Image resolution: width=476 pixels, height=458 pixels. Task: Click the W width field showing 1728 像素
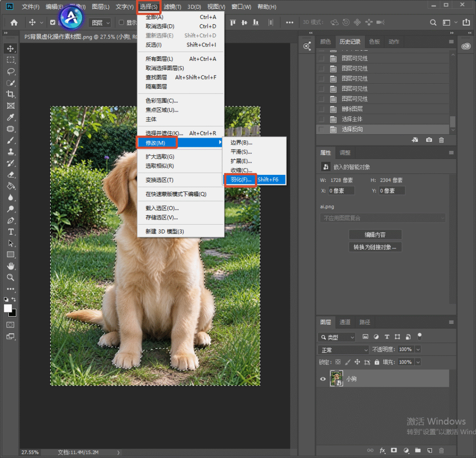pos(342,180)
